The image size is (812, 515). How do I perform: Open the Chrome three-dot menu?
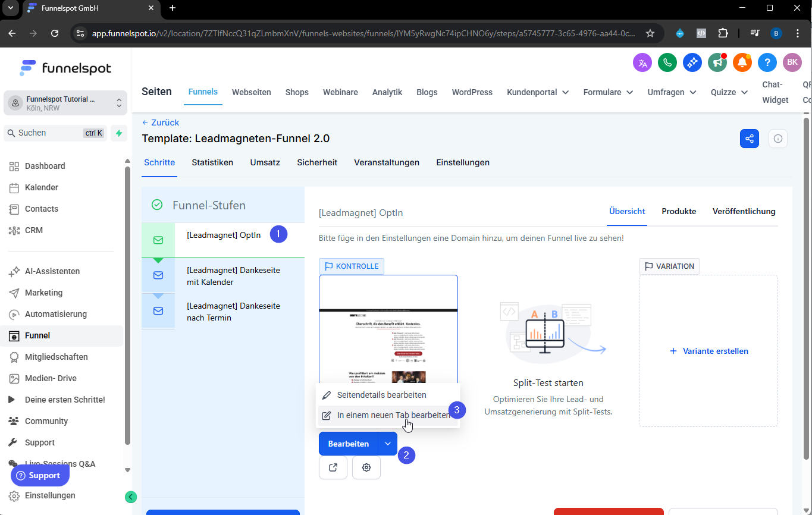(798, 33)
